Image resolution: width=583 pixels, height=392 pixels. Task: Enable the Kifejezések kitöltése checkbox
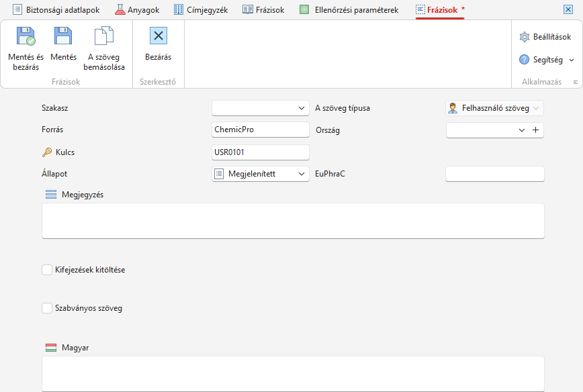(x=47, y=270)
